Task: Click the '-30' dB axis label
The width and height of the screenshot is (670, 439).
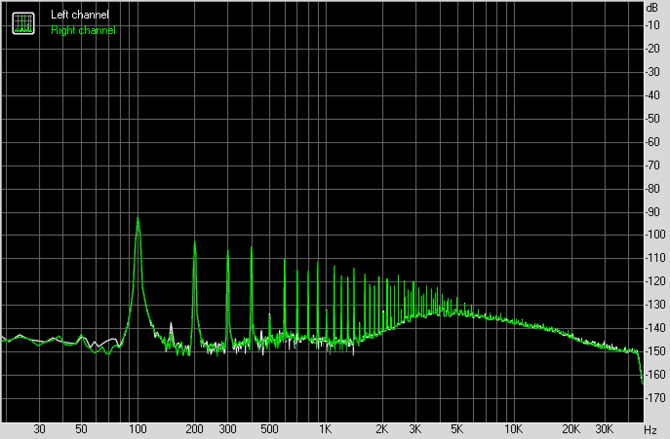Action: [x=652, y=72]
